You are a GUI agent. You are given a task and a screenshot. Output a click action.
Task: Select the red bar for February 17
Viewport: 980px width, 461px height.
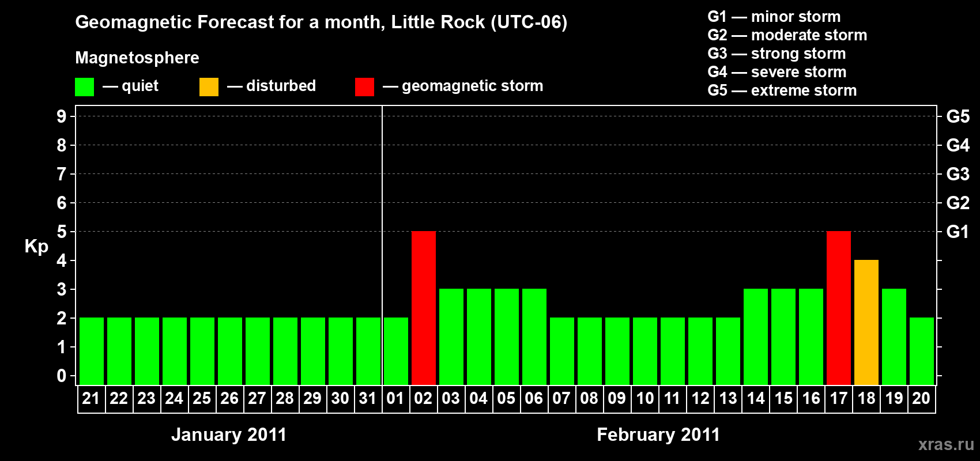(839, 308)
